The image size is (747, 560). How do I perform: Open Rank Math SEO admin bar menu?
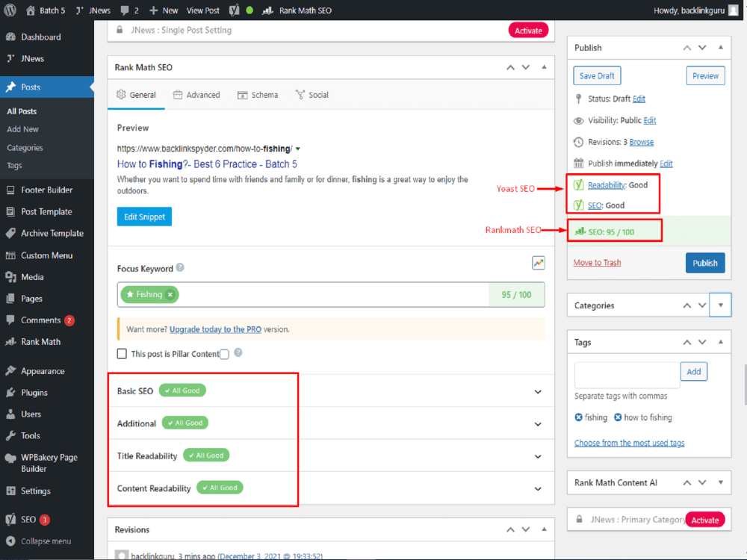tap(297, 10)
